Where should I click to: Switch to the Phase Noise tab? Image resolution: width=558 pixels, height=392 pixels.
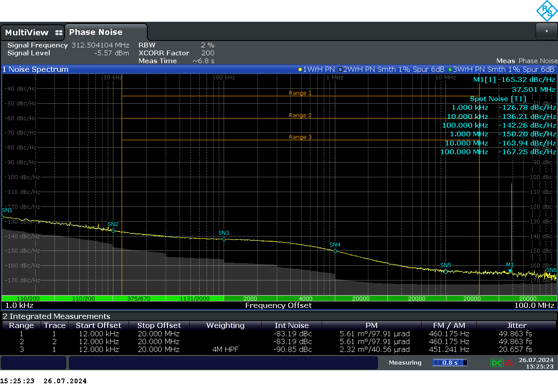[x=96, y=32]
